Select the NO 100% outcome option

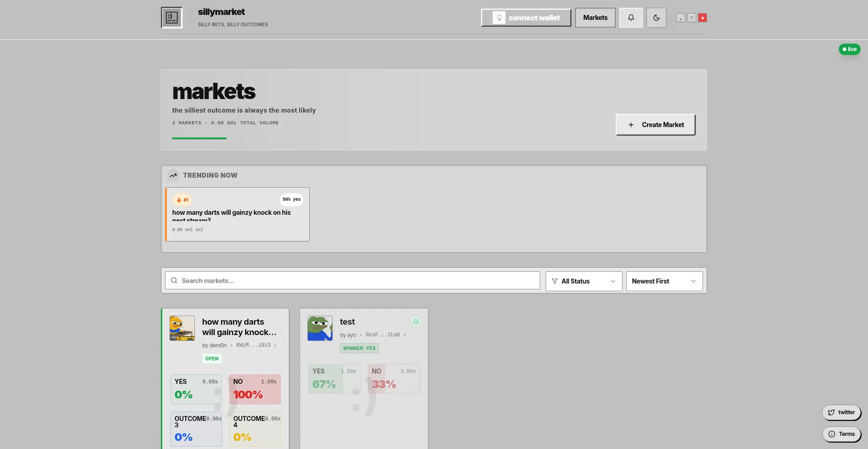[255, 389]
